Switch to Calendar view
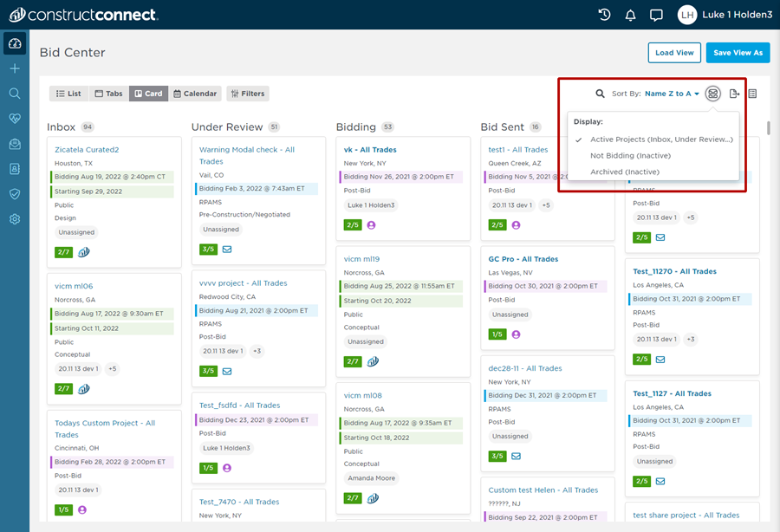 point(195,94)
